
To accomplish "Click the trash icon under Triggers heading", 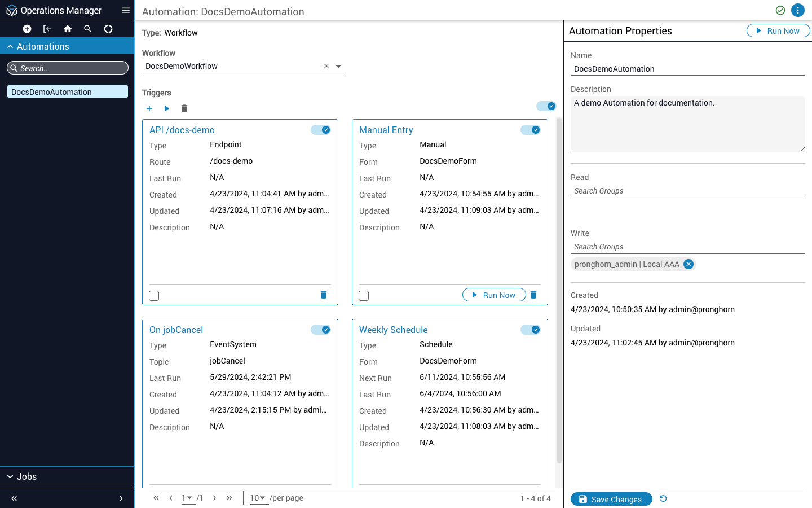I will coord(184,108).
